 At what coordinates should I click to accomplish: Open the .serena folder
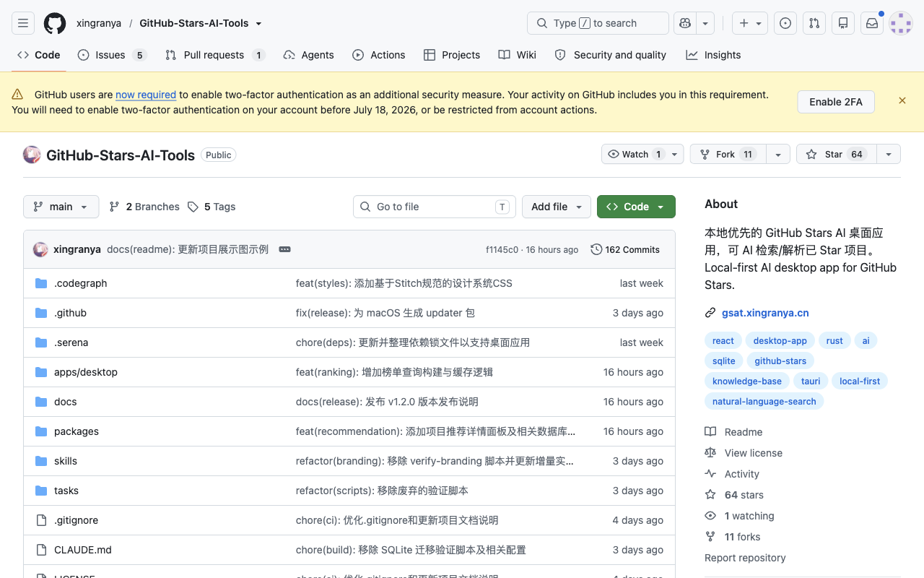click(71, 342)
